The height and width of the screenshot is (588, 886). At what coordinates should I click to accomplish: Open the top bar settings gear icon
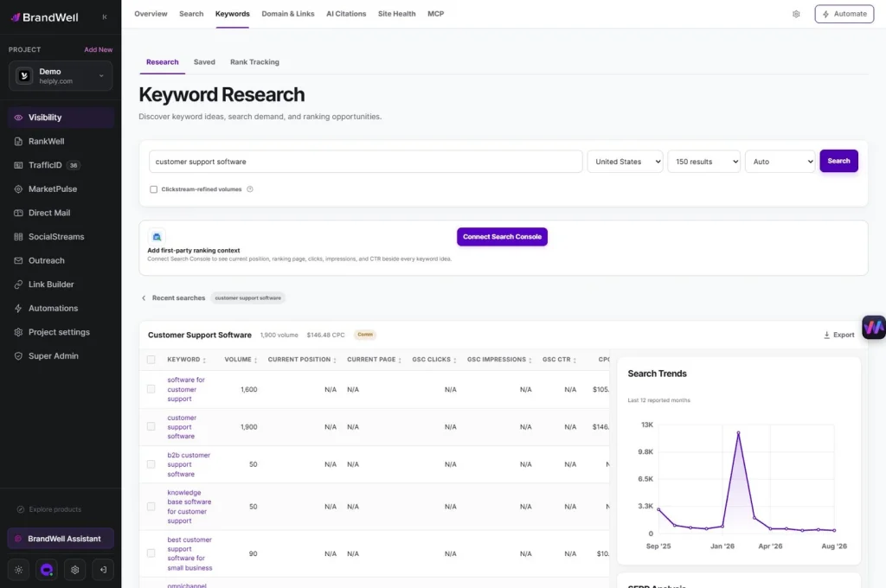(x=796, y=14)
